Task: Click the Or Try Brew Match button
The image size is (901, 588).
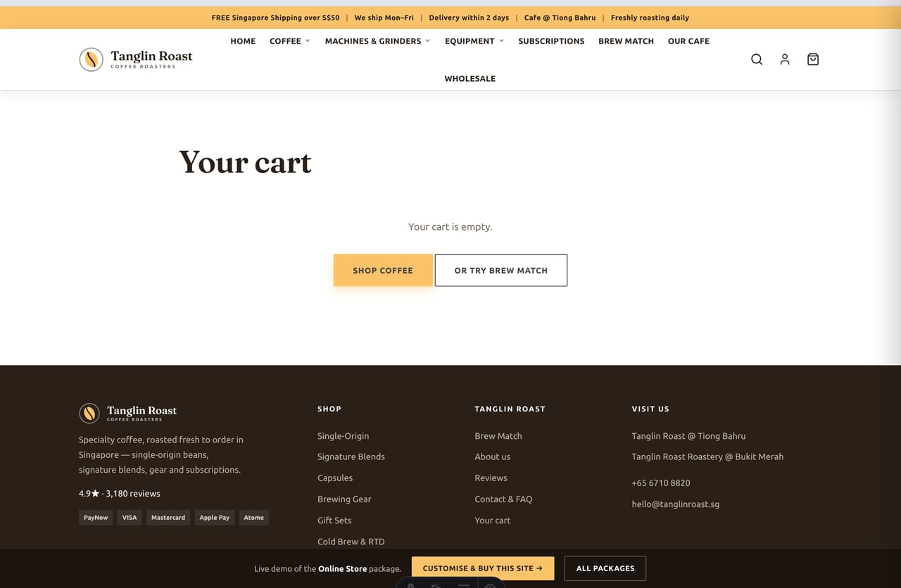Action: tap(501, 270)
